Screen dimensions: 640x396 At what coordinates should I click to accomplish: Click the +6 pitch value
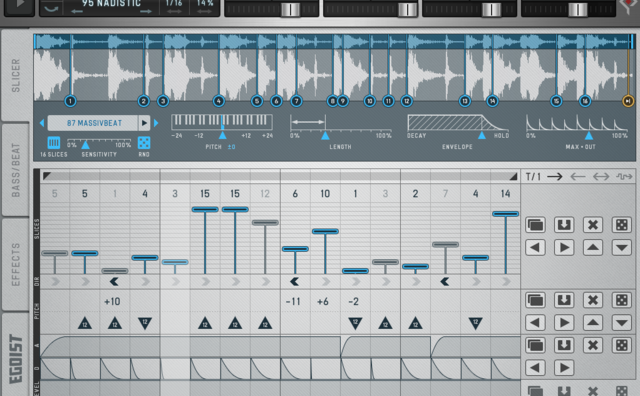pos(323,302)
